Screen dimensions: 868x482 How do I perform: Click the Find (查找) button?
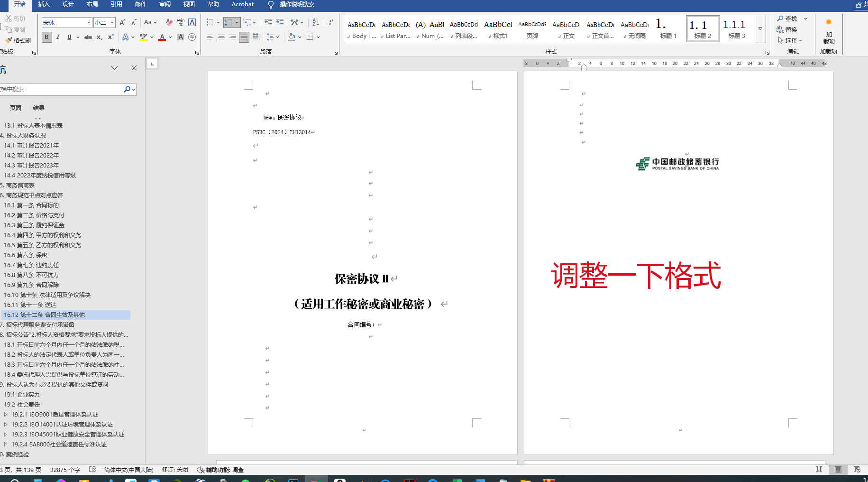point(787,19)
